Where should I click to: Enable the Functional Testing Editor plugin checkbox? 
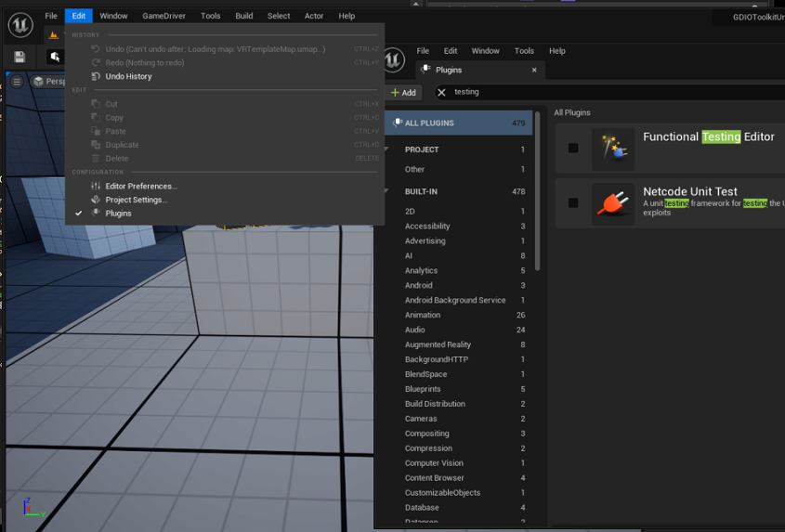tap(573, 149)
